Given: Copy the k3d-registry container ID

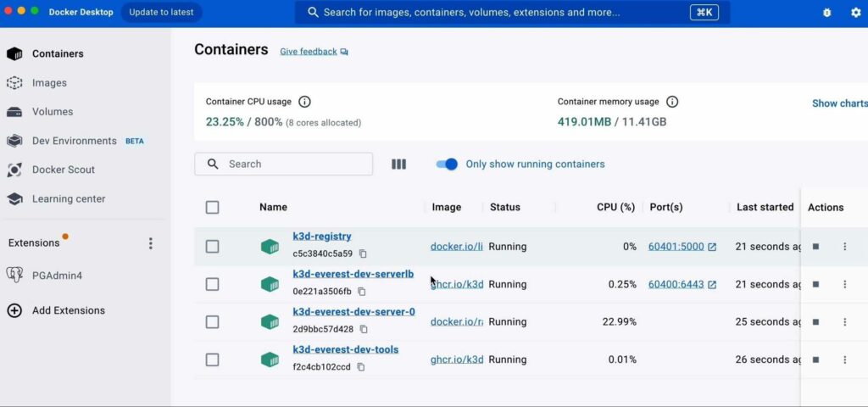Looking at the screenshot, I should (363, 254).
